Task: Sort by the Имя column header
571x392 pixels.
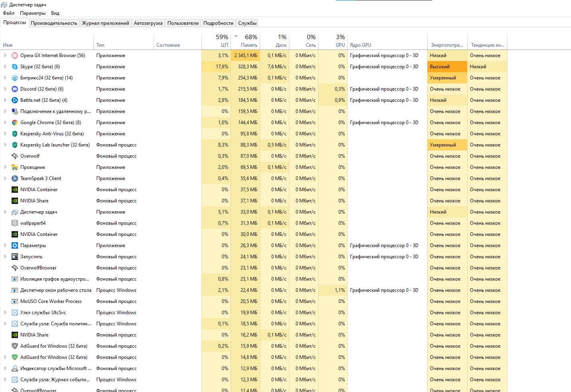Action: [x=47, y=41]
